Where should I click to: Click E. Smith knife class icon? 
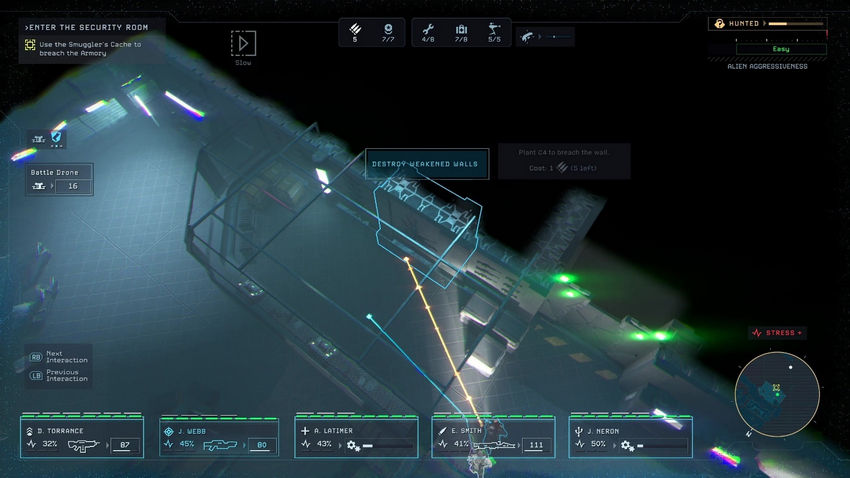click(442, 431)
